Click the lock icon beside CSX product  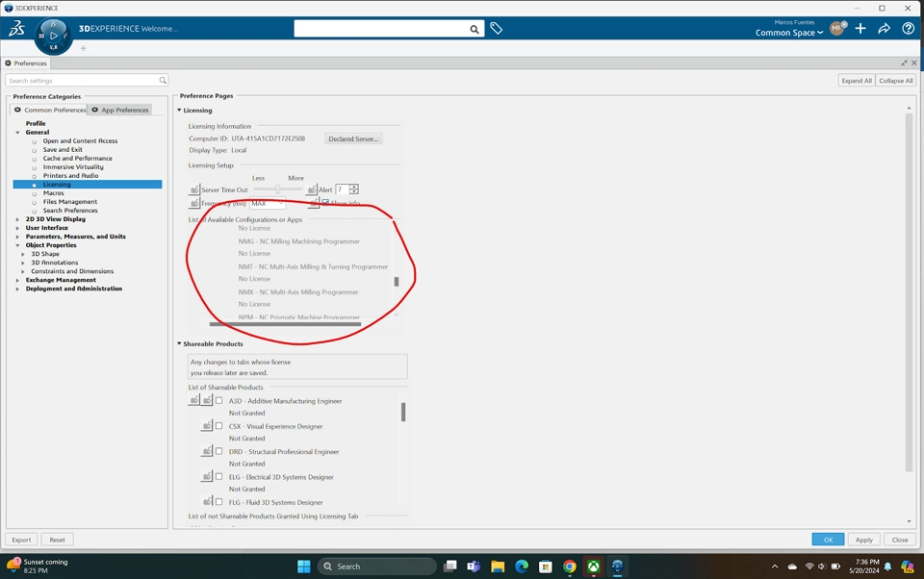tap(206, 426)
